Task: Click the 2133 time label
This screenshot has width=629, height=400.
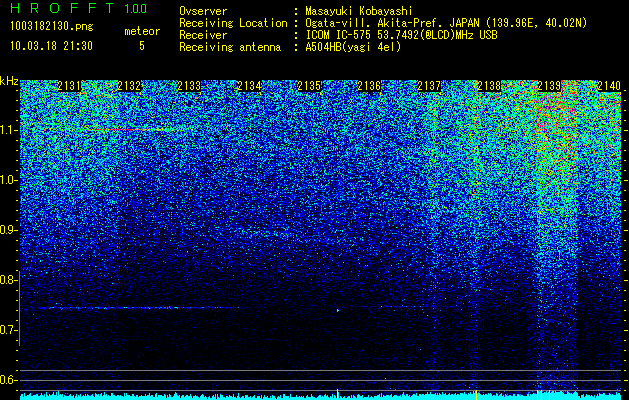Action: coord(189,86)
